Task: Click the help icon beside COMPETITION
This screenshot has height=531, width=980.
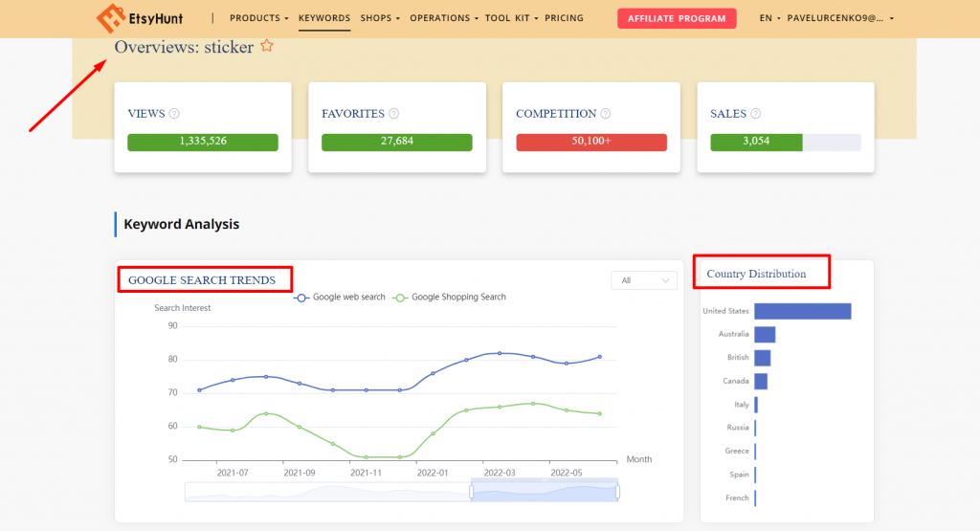Action: coord(606,114)
